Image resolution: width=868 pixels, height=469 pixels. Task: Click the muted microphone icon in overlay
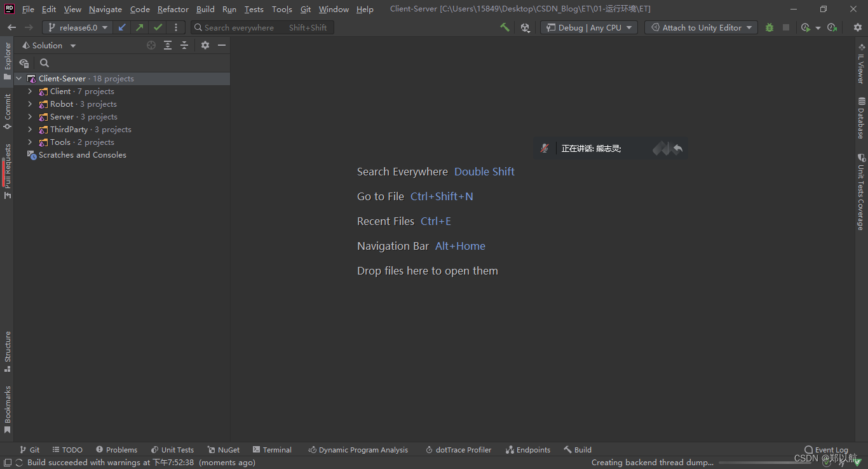click(x=545, y=148)
